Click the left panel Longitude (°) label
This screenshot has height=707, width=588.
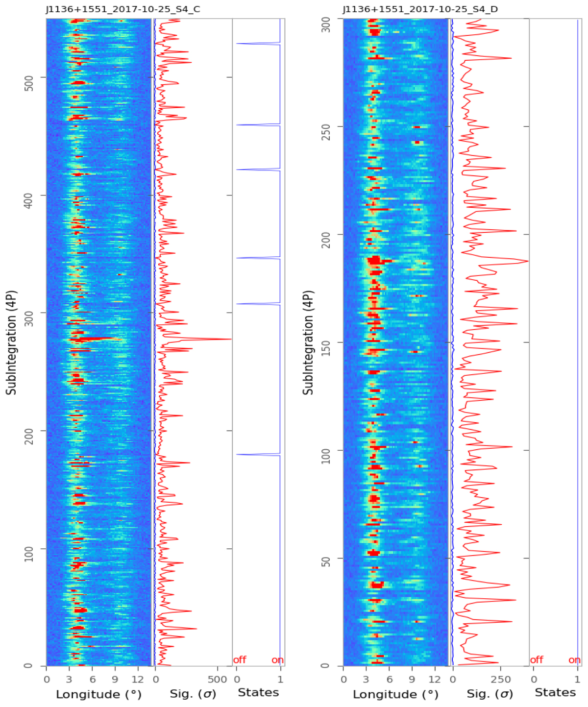98,694
